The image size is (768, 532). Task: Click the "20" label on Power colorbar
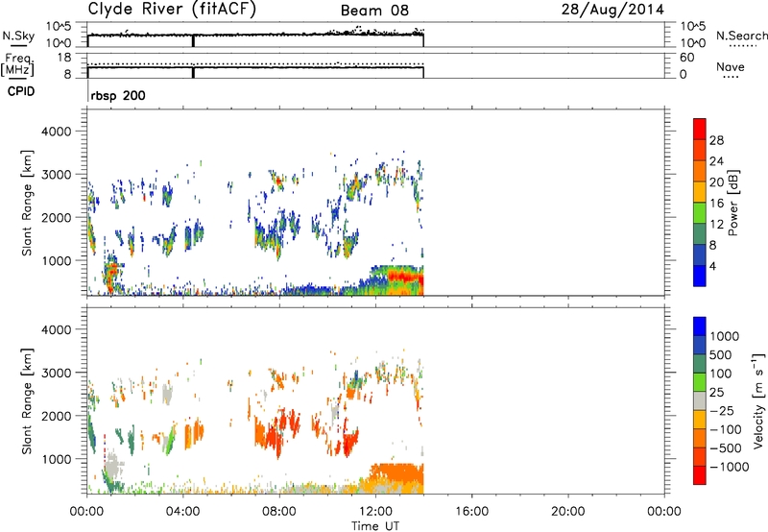coord(716,182)
